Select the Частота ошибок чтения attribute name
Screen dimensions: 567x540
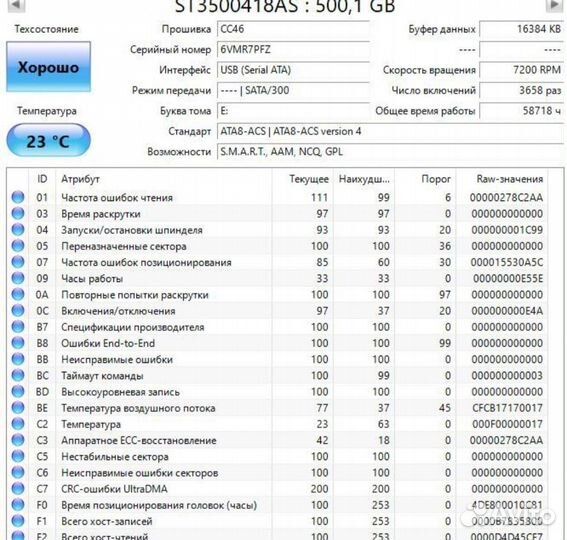click(117, 197)
